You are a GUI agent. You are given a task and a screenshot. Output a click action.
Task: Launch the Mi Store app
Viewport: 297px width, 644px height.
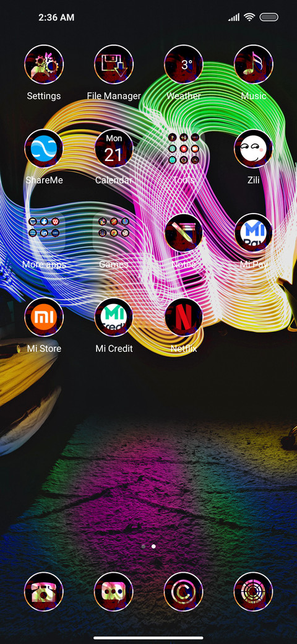click(44, 317)
